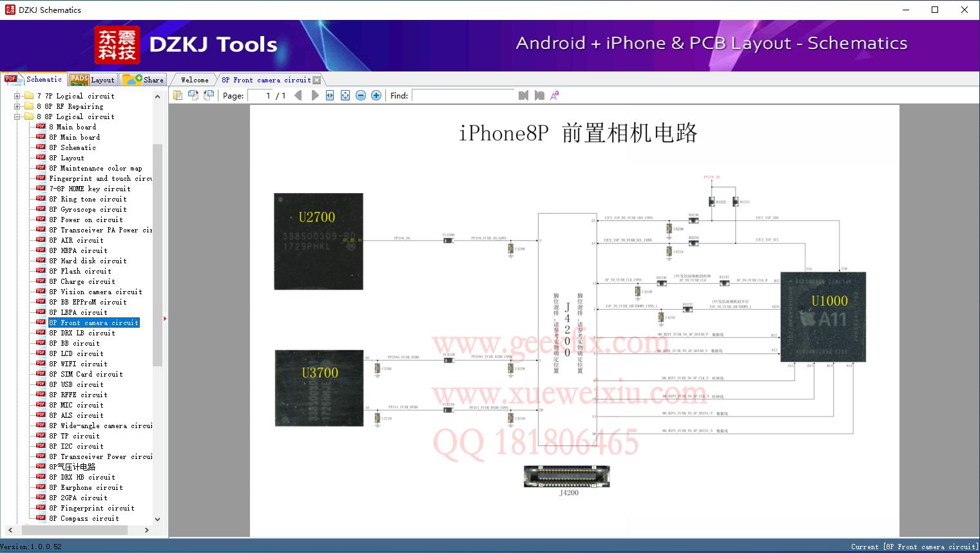Image resolution: width=980 pixels, height=553 pixels.
Task: Open 8P I2C circuit
Action: 76,446
